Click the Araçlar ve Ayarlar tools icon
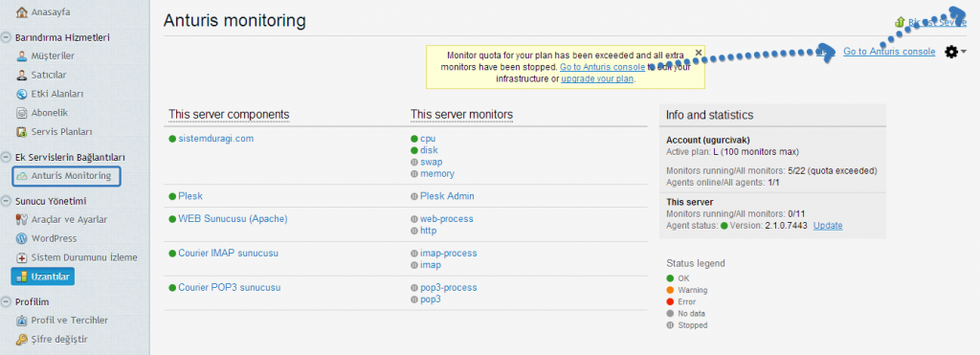This screenshot has width=980, height=355. (x=21, y=219)
